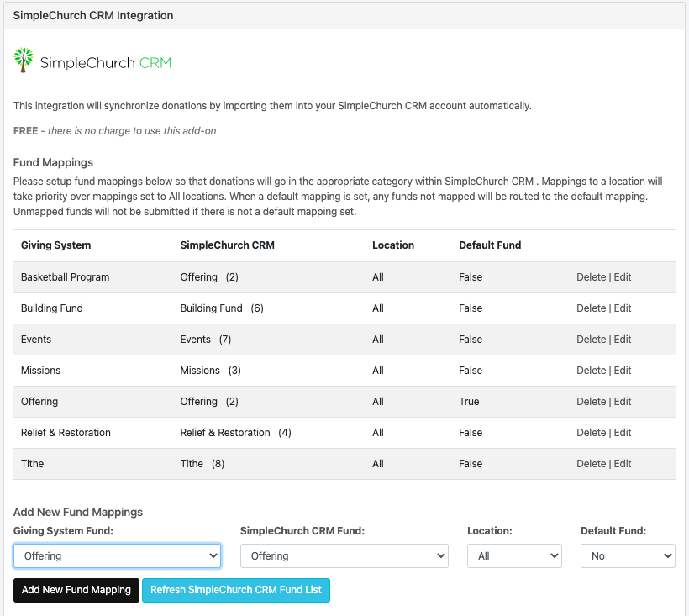
Task: Click the Add New Fund Mapping button
Action: (76, 590)
